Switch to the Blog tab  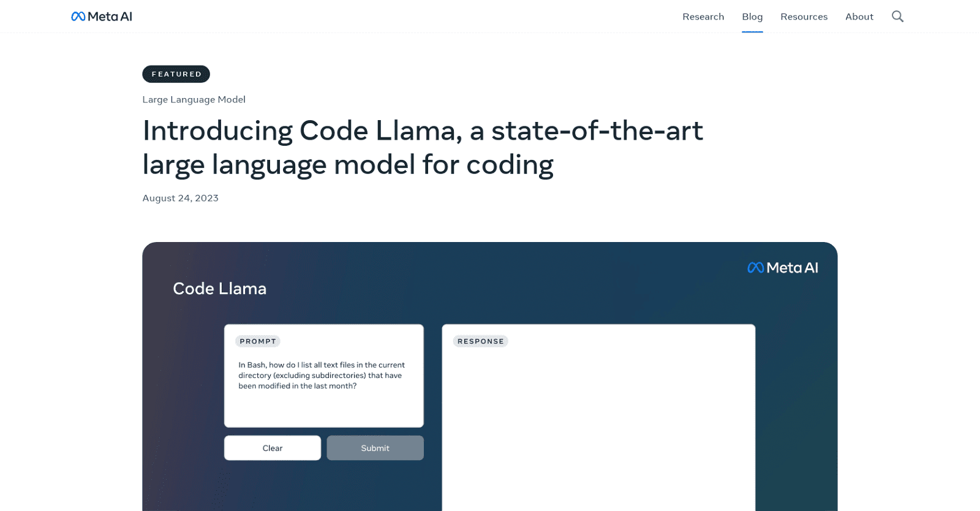(752, 17)
